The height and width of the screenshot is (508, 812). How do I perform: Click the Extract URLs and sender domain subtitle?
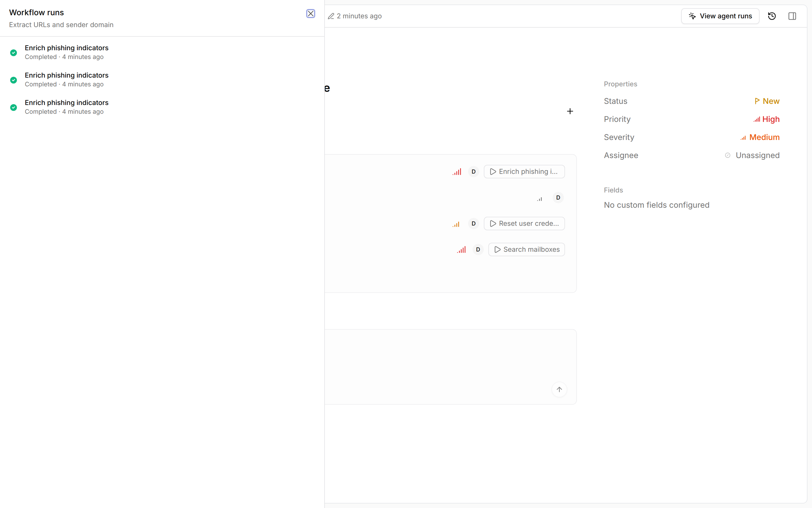click(x=61, y=25)
